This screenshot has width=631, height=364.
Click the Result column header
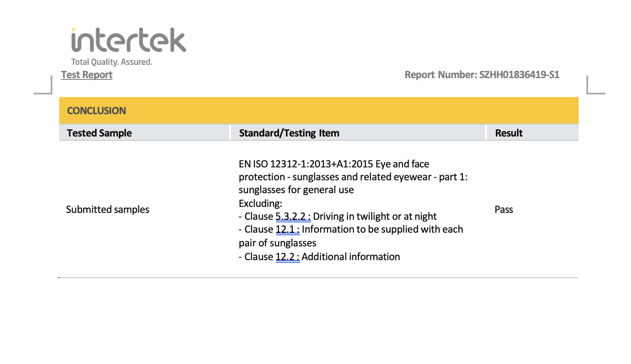point(509,133)
